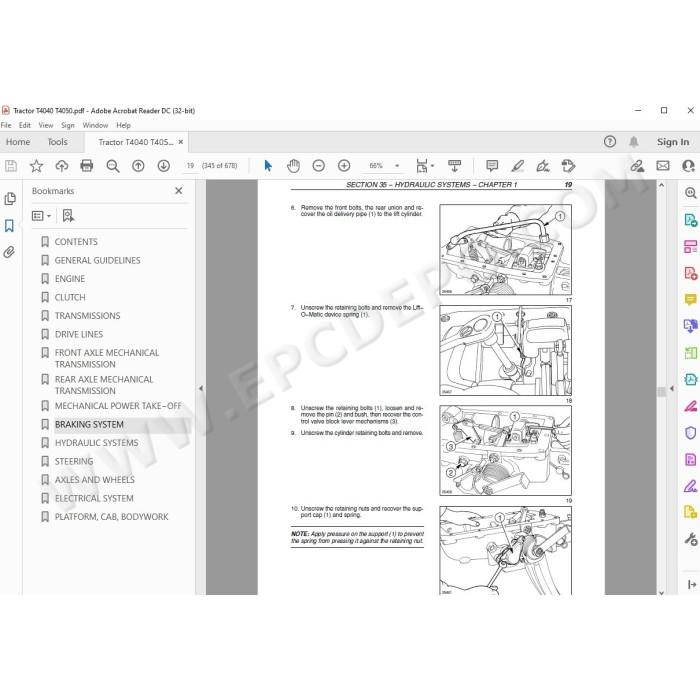This screenshot has width=700, height=700.
Task: Jump to CLUTCH bookmark
Action: pos(70,297)
